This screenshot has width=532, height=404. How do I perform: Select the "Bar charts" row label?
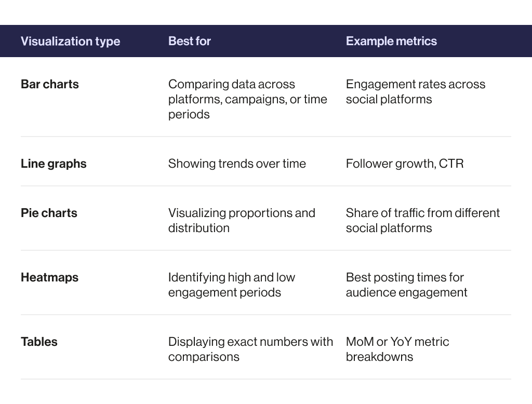pos(50,84)
